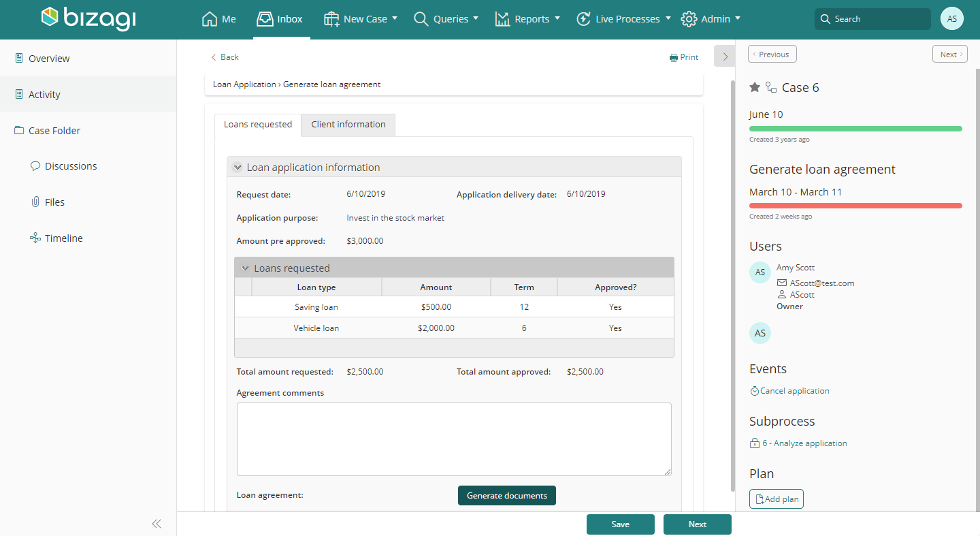Screen dimensions: 980x536
Task: Click the Bizagi logo
Action: tap(88, 18)
